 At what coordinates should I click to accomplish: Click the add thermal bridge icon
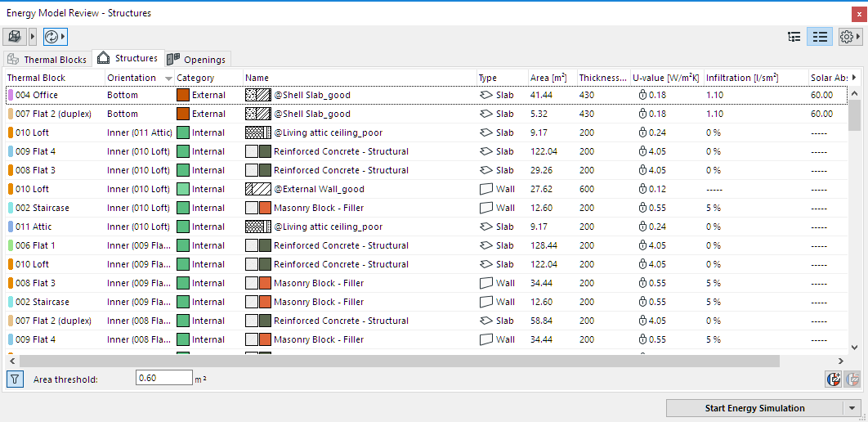834,379
